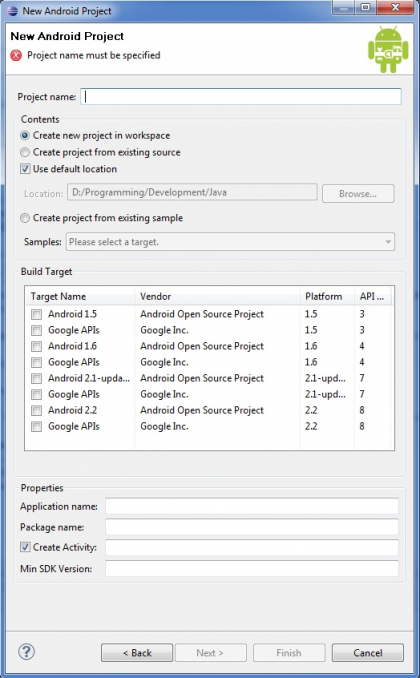The height and width of the screenshot is (678, 420).
Task: Select Create new project in workspace
Action: click(x=25, y=135)
